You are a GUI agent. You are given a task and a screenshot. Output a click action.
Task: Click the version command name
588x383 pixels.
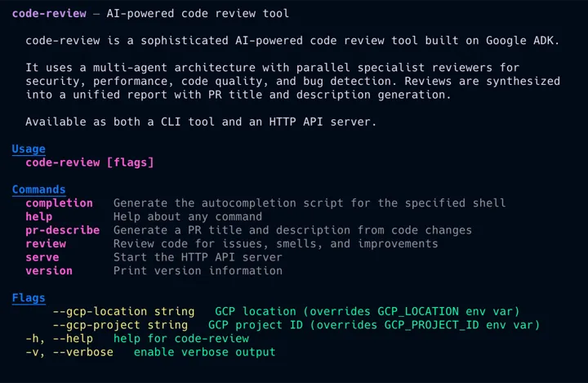[x=49, y=270]
